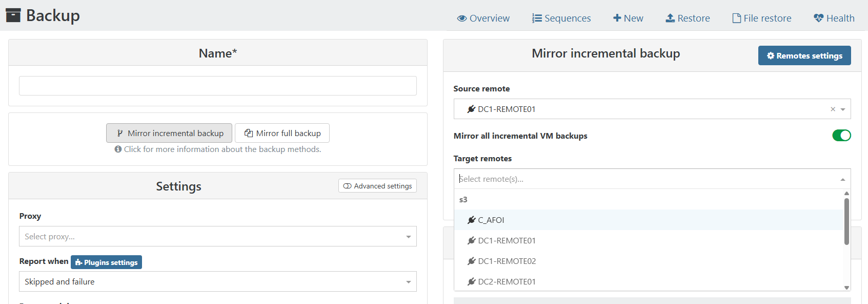Click the backup Name input field
This screenshot has width=868, height=304.
pos(217,86)
